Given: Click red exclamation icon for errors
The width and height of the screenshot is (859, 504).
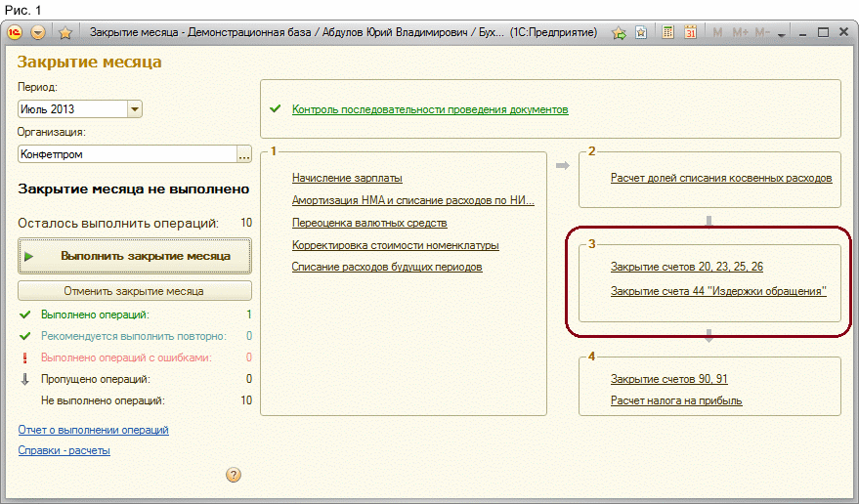Looking at the screenshot, I should (25, 357).
